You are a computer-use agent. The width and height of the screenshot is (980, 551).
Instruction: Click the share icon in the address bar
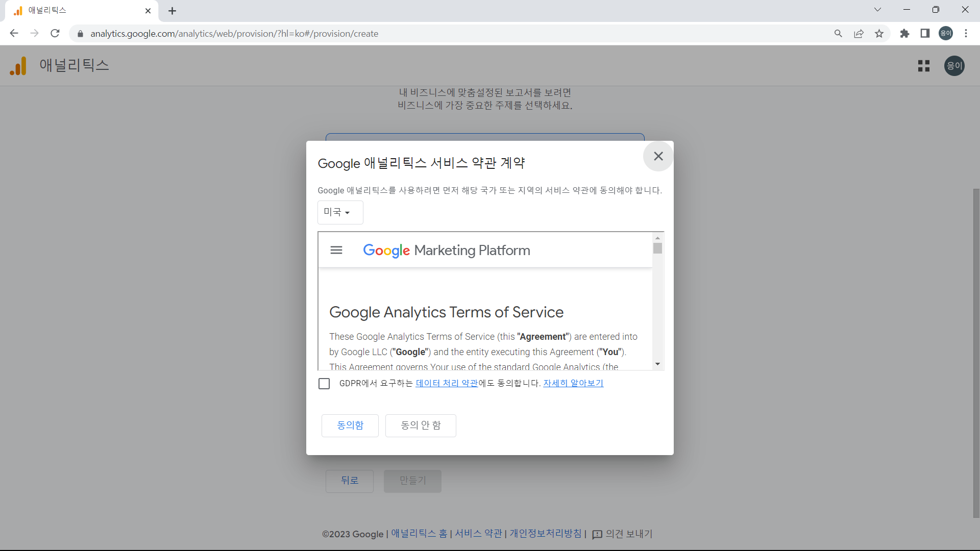[859, 33]
